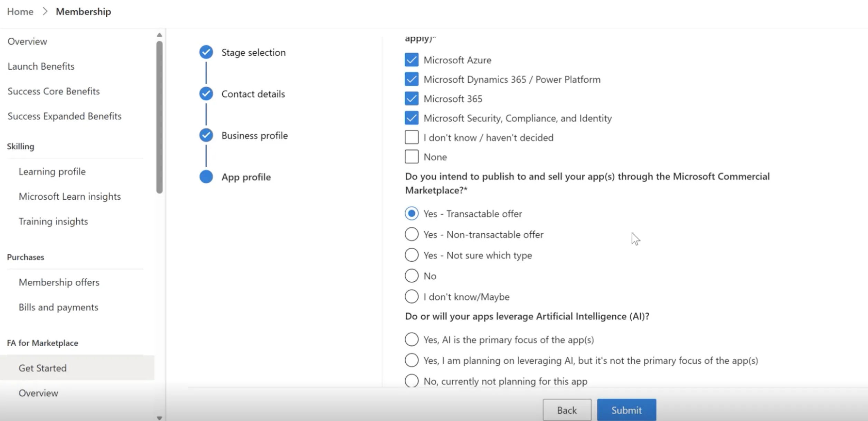Screen dimensions: 868x421
Task: Click the Contact details checkmark step icon
Action: (206, 94)
